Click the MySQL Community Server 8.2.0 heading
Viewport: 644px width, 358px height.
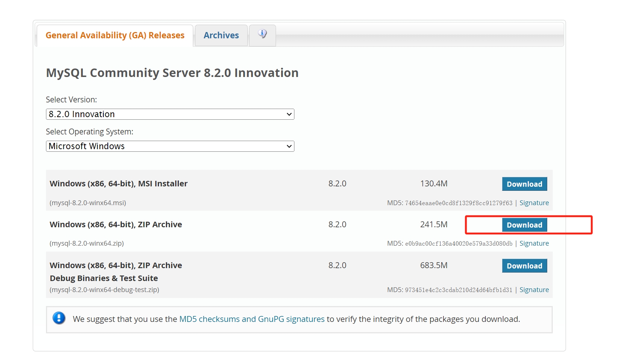[x=172, y=73]
